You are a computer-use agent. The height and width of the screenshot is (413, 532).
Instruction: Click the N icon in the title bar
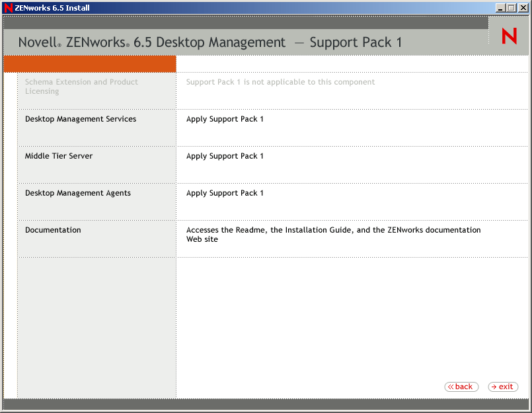(x=7, y=8)
